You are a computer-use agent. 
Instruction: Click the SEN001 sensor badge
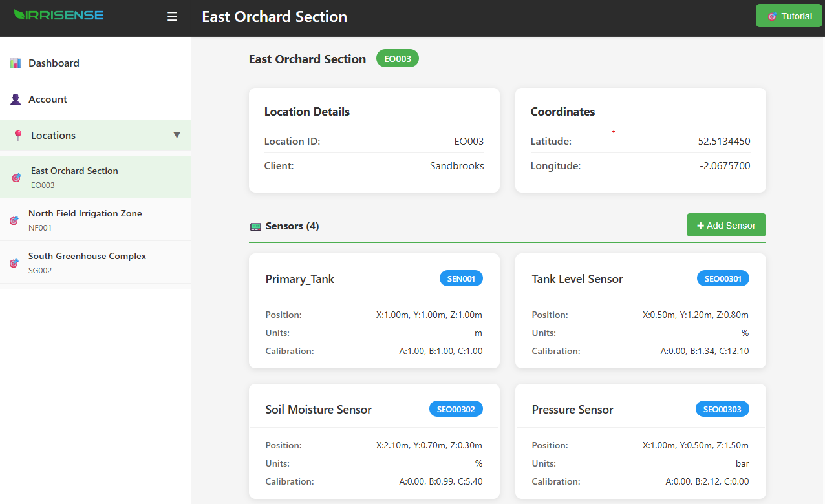click(461, 279)
